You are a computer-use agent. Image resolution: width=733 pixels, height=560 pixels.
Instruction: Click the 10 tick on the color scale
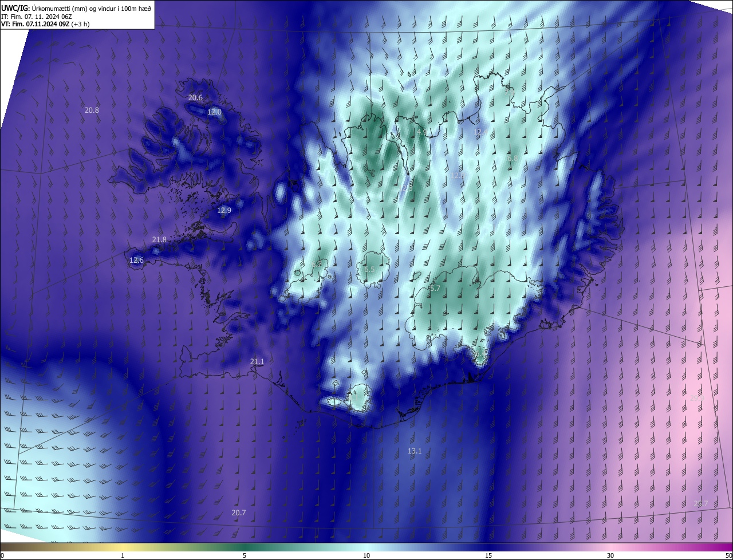[x=366, y=555]
